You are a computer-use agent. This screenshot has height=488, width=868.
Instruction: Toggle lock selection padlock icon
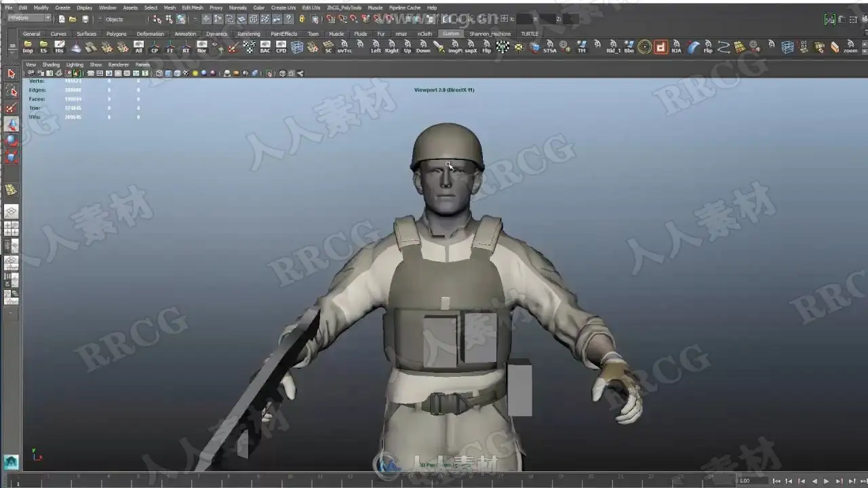pos(302,19)
